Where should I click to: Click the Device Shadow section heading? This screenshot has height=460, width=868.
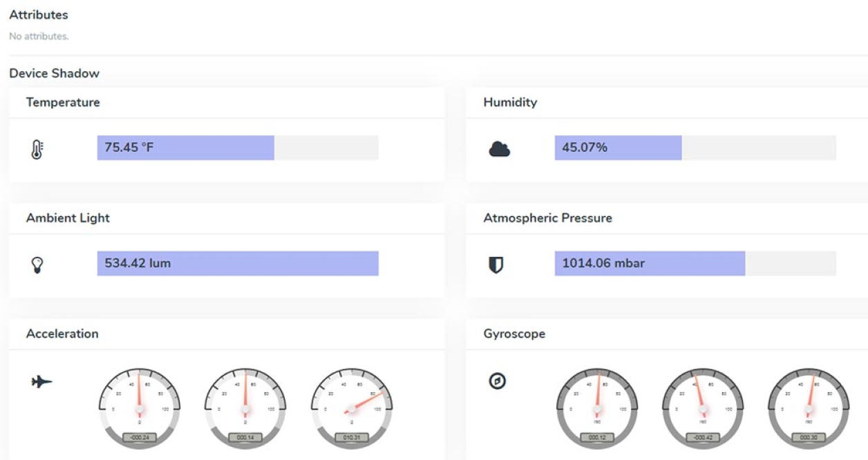pyautogui.click(x=54, y=73)
